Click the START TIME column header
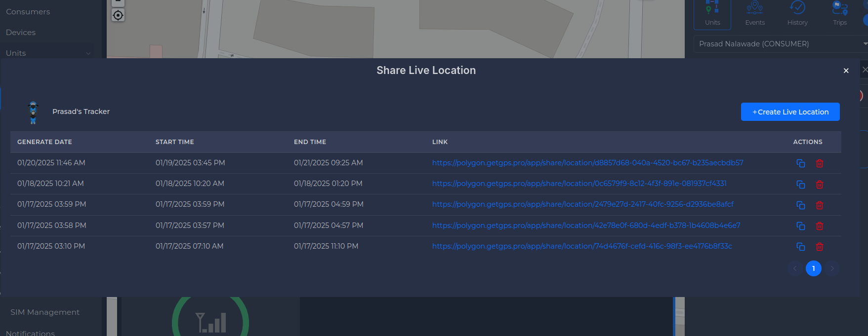This screenshot has height=336, width=868. (x=175, y=142)
